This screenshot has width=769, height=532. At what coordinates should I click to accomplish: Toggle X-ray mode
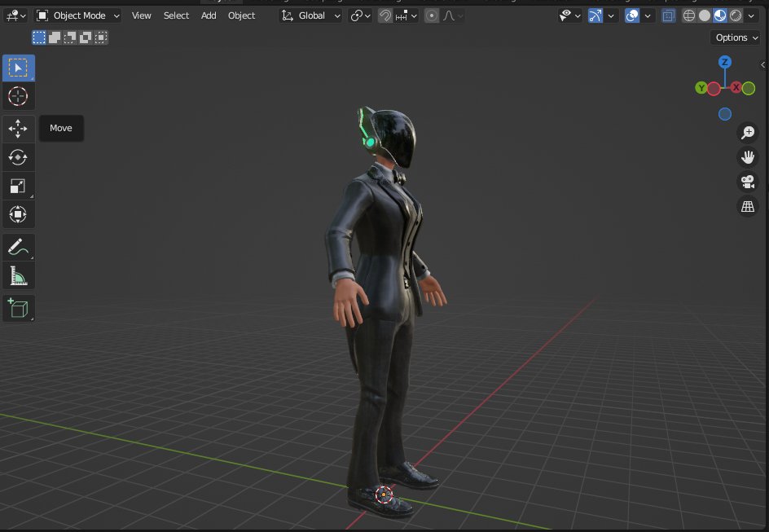coord(668,15)
